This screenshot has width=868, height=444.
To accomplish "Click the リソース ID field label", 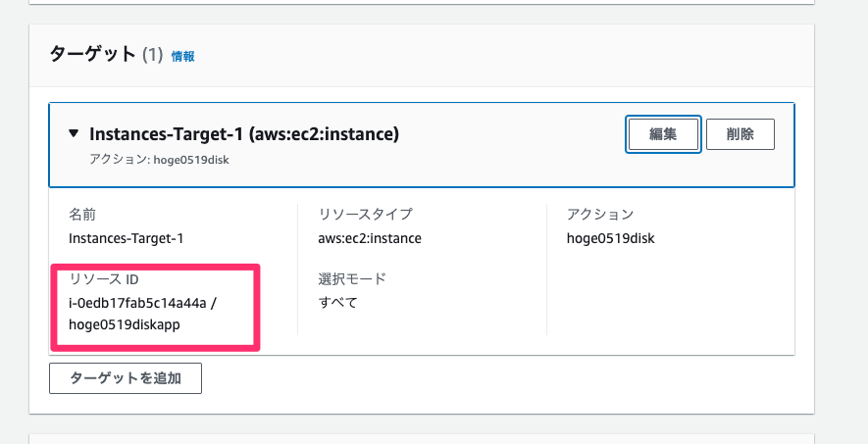I will pos(104,279).
